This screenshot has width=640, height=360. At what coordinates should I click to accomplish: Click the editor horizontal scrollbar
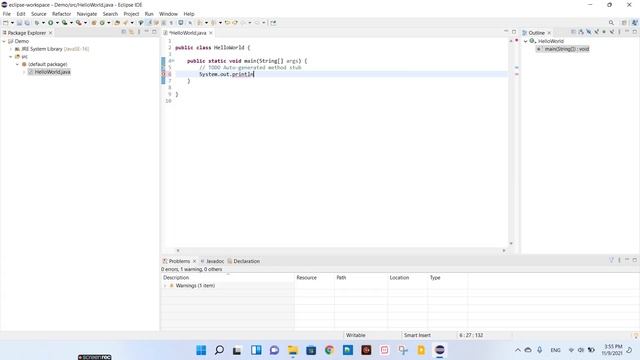(x=341, y=251)
